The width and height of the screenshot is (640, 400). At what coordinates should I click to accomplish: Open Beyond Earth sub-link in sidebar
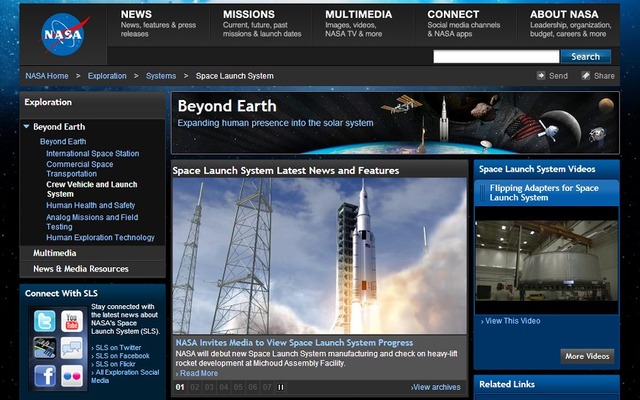(x=63, y=142)
